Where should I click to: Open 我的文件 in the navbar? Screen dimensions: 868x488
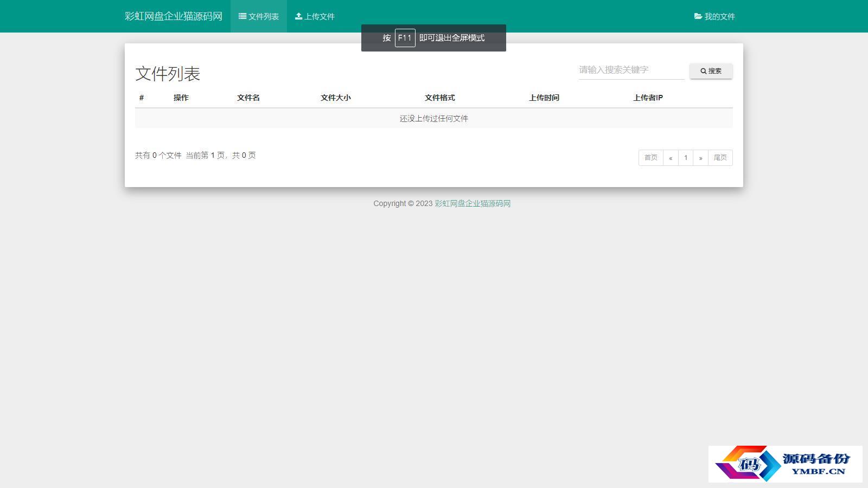point(714,16)
